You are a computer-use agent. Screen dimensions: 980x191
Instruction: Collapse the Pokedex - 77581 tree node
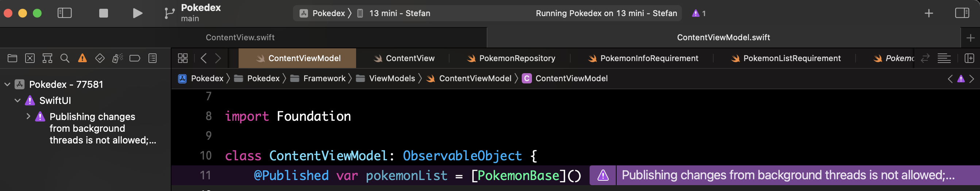pos(7,84)
